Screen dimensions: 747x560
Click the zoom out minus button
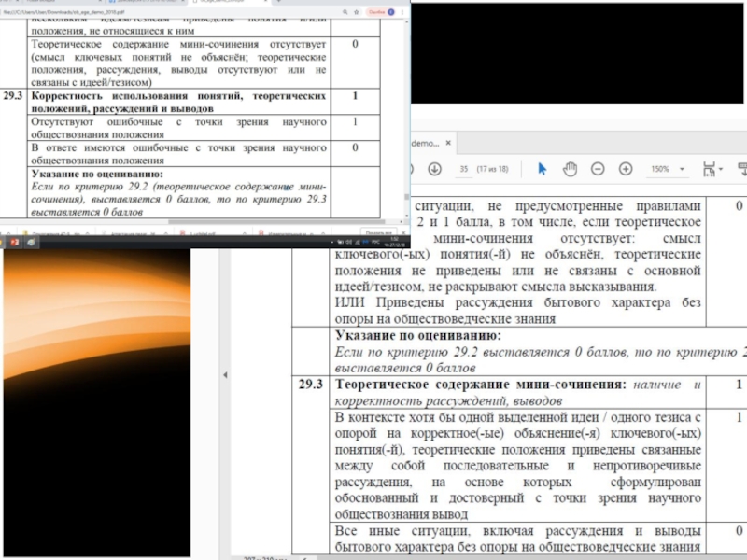(x=598, y=169)
